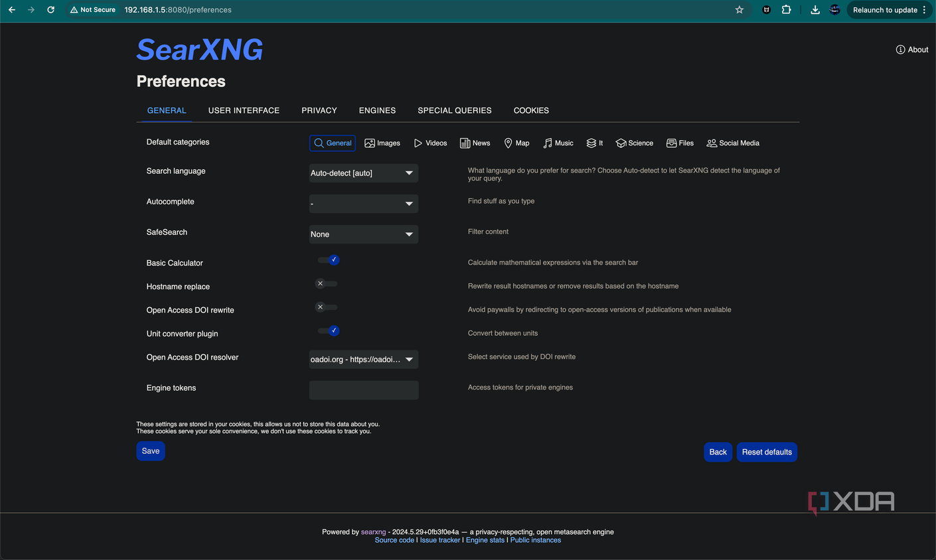Select the Social Media category
The height and width of the screenshot is (560, 936).
[x=733, y=143]
